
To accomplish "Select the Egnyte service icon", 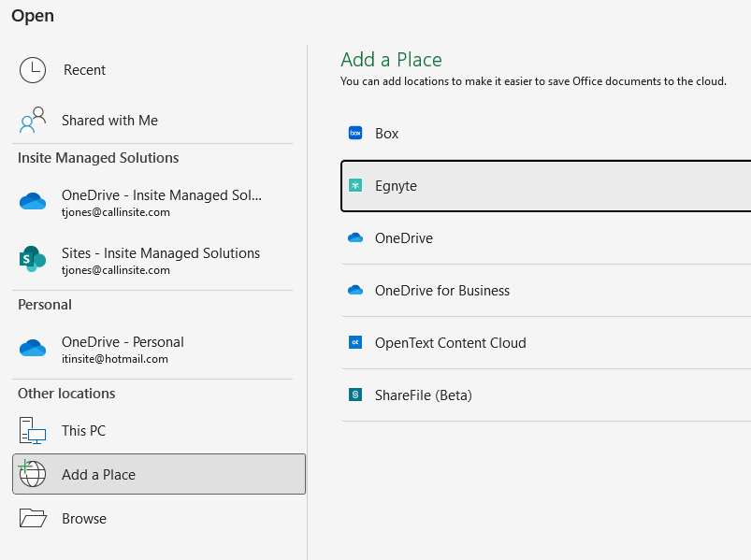I will [355, 185].
